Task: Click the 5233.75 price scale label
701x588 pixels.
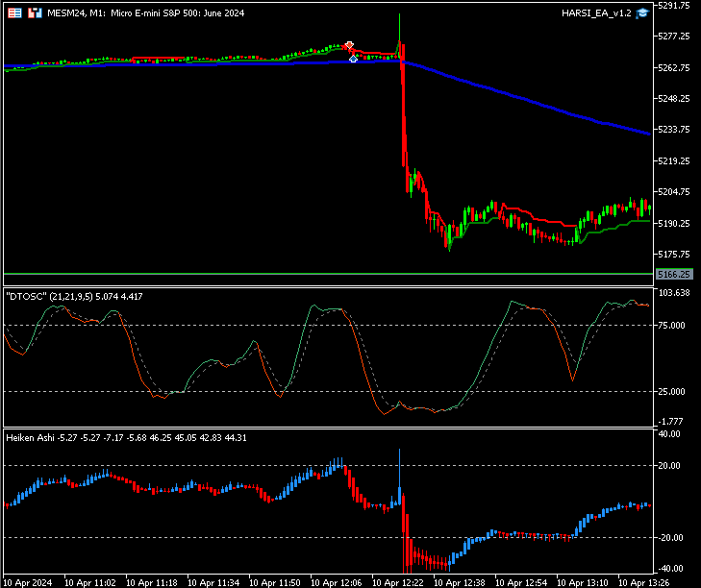Action: (x=674, y=129)
